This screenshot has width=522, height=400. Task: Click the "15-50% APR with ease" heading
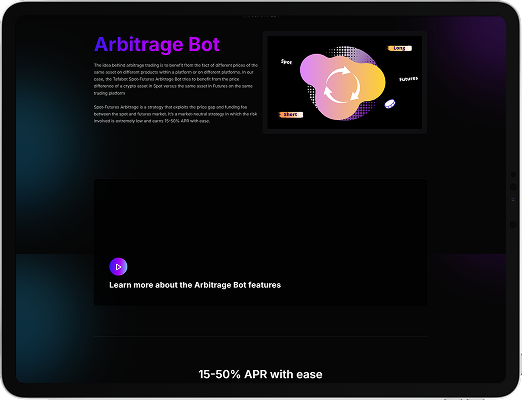coord(260,374)
